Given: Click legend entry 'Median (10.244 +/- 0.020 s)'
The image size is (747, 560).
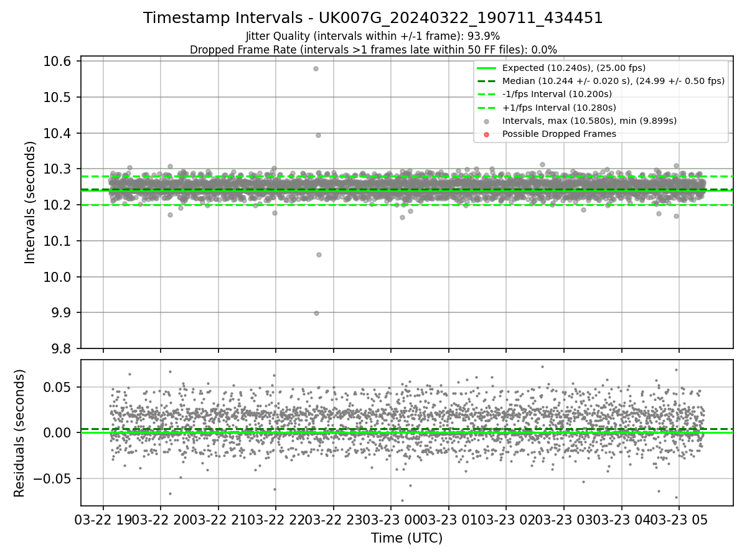Looking at the screenshot, I should [613, 81].
